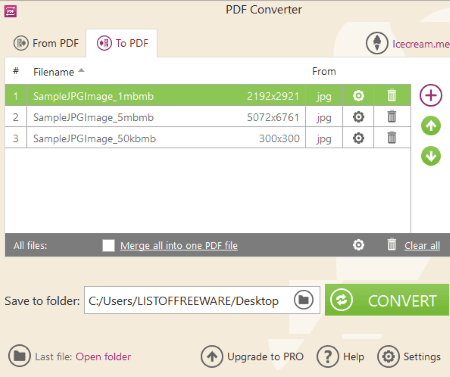Open the All files settings gear

pyautogui.click(x=358, y=245)
